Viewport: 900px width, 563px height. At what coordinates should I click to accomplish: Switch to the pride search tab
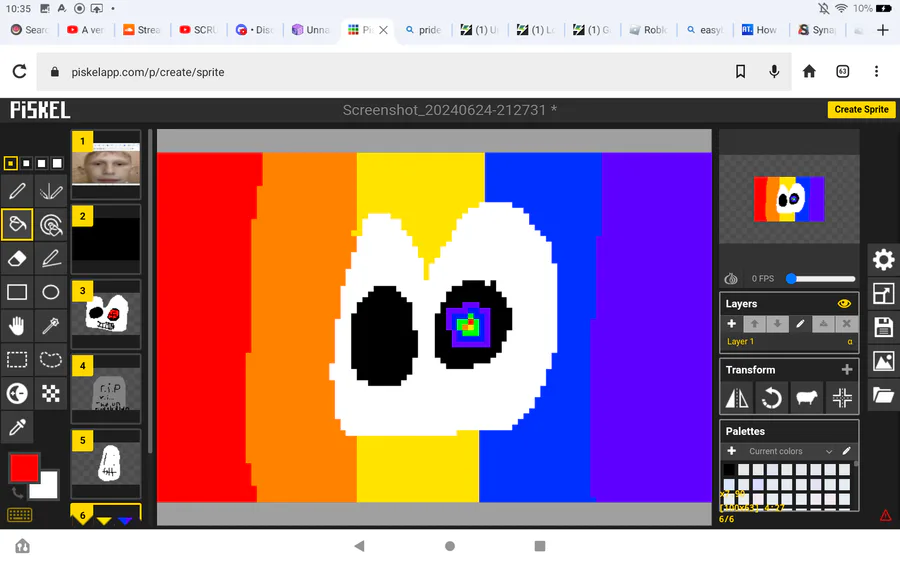424,30
